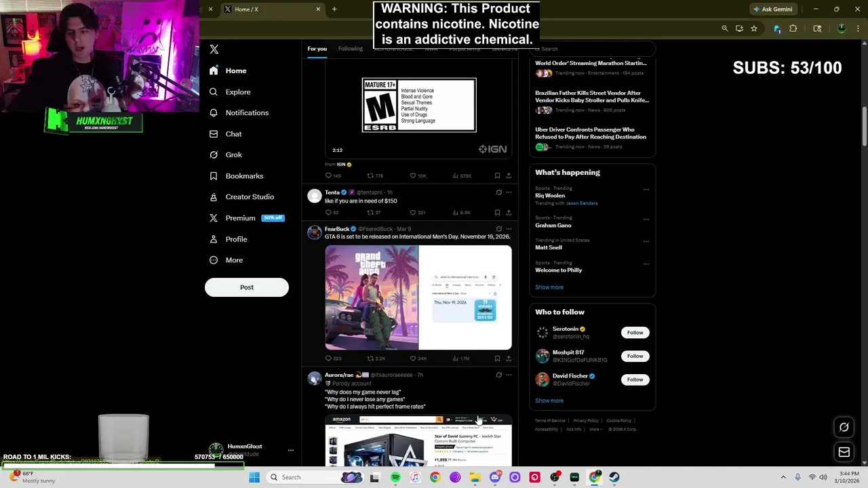The height and width of the screenshot is (488, 868).
Task: Open the Men's Day search screenshot image
Action: click(465, 298)
